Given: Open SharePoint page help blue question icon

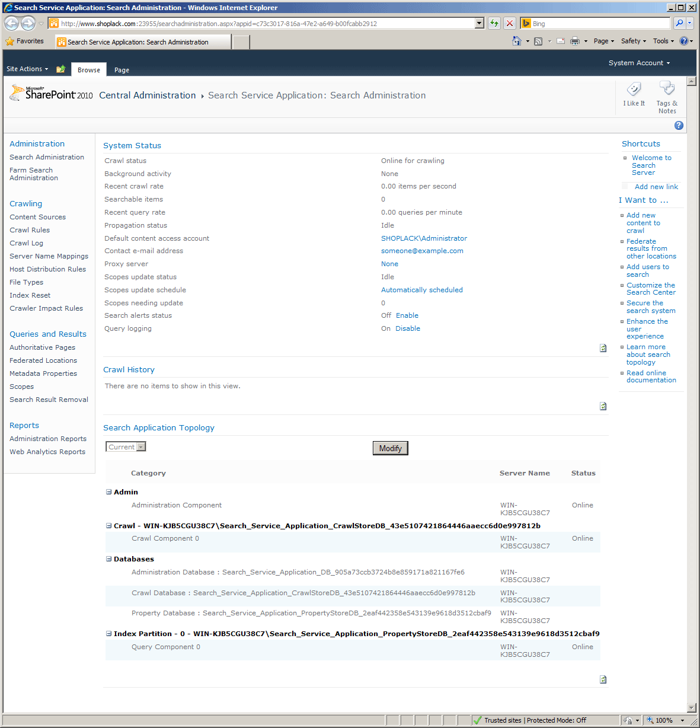Looking at the screenshot, I should coord(679,125).
